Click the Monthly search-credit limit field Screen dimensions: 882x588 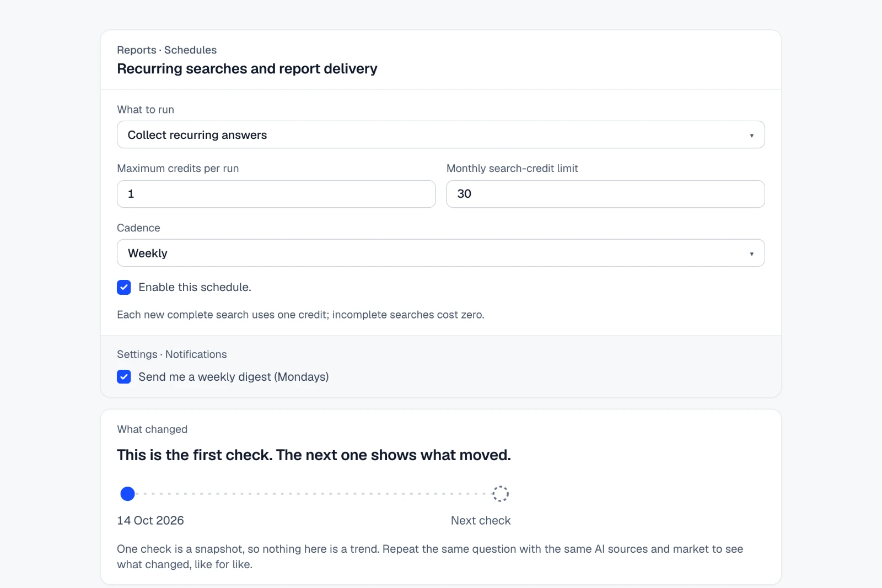point(605,194)
